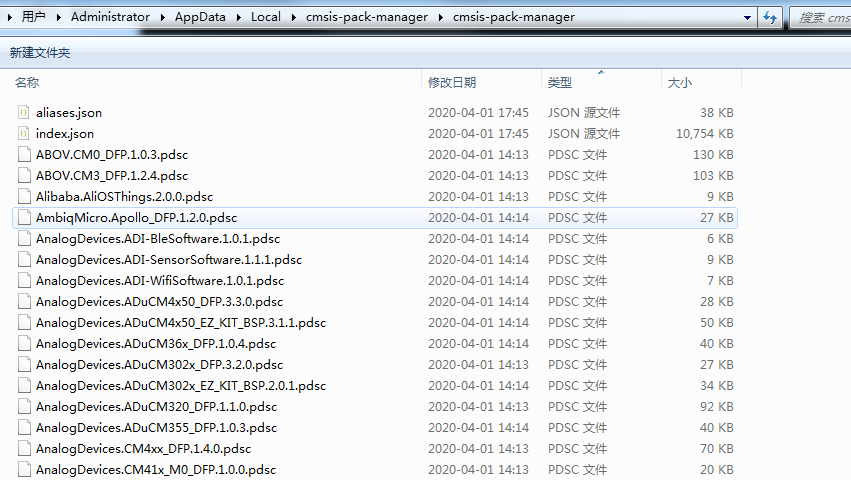Expand the arrow after Local in the path
The width and height of the screenshot is (851, 480).
(x=294, y=17)
